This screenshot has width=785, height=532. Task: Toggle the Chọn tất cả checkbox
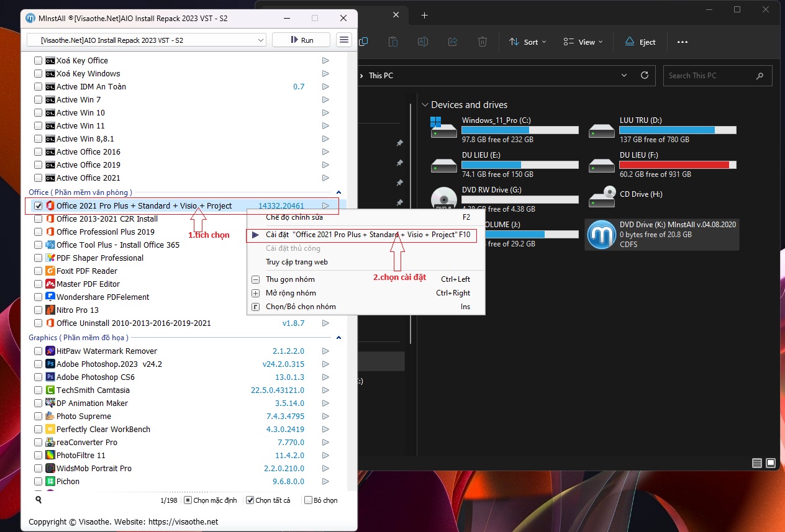point(250,500)
